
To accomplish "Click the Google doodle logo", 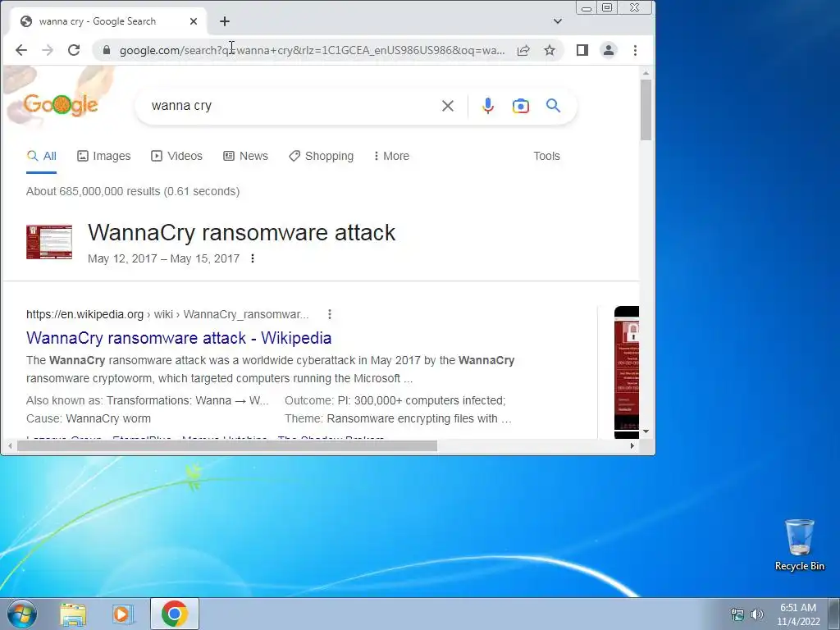I will click(x=61, y=104).
